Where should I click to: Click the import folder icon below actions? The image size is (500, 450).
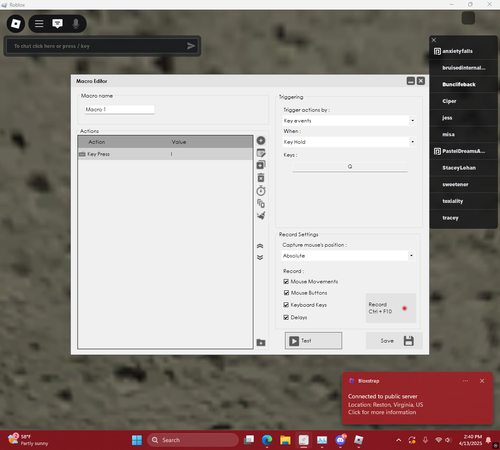[261, 343]
